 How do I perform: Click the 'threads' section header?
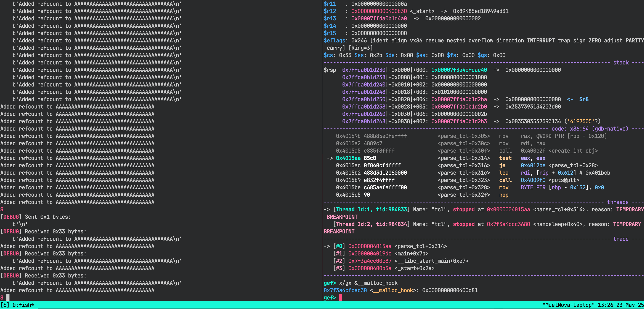617,202
